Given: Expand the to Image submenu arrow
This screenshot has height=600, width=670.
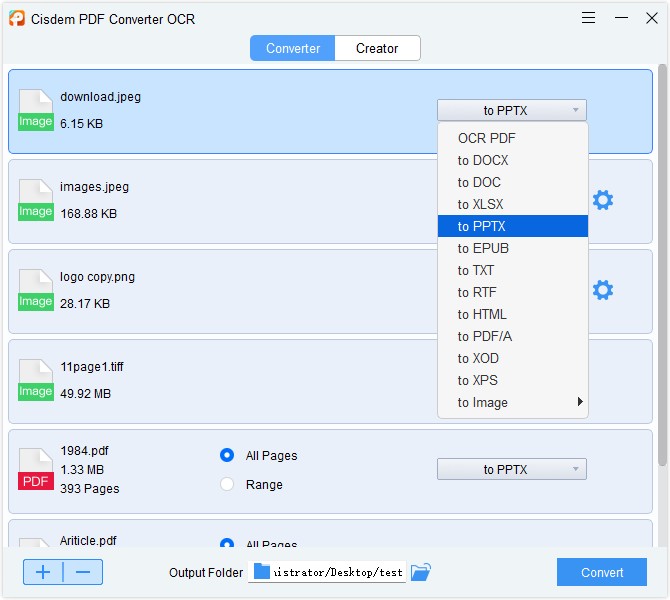Looking at the screenshot, I should [580, 402].
